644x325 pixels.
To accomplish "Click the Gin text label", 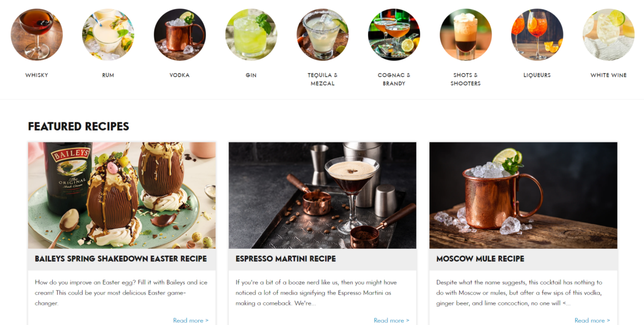I will tap(251, 75).
